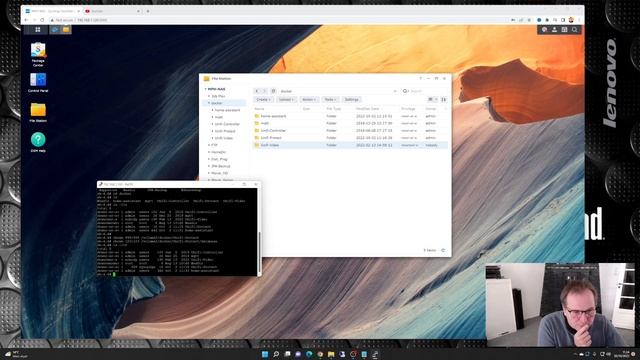The width and height of the screenshot is (640, 360).
Task: Select mqtt in the folder tree
Action: (219, 117)
